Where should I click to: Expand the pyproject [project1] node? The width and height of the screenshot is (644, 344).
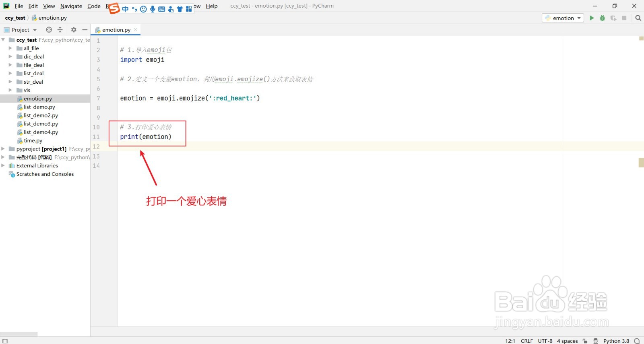tap(3, 149)
